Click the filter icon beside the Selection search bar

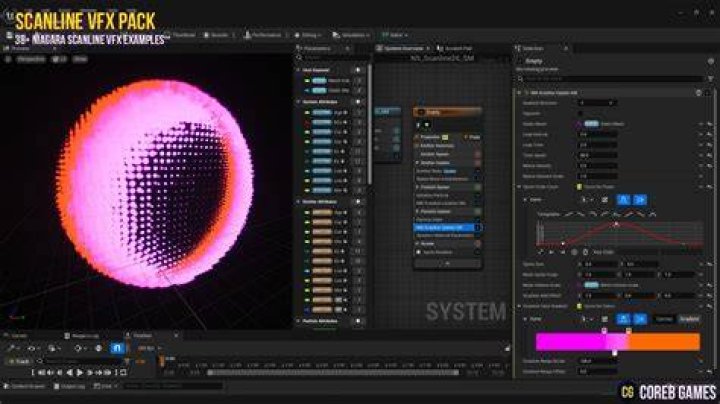pos(710,79)
